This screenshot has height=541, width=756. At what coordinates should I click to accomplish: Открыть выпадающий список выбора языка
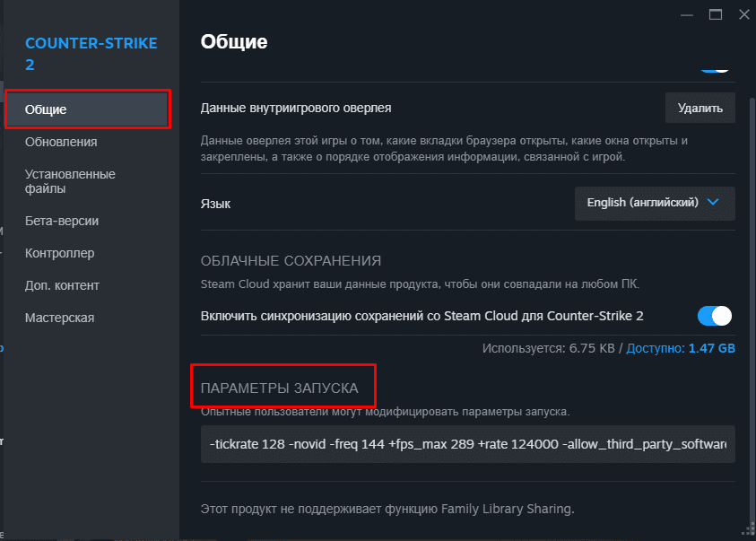[x=654, y=203]
